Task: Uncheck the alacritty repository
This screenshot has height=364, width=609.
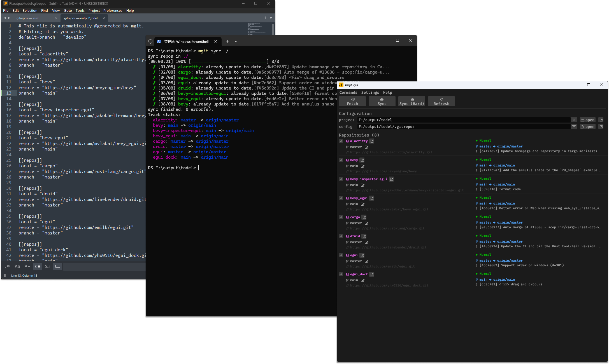Action: coord(341,141)
